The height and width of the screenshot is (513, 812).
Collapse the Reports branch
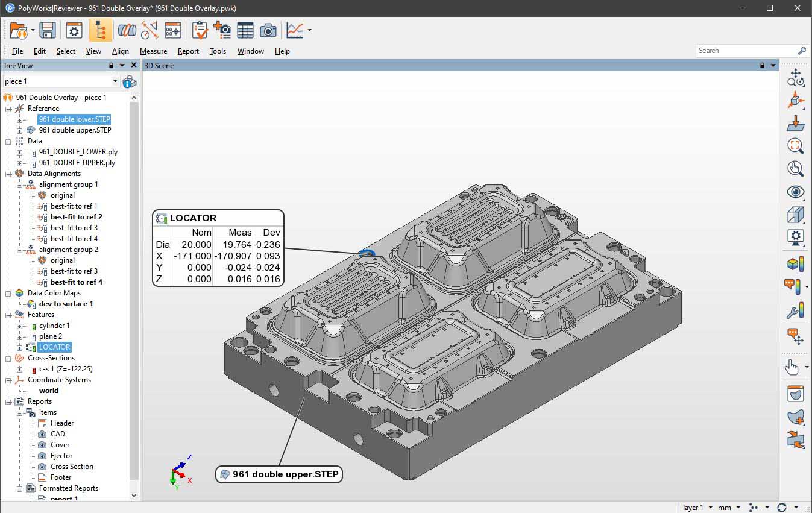coord(8,401)
